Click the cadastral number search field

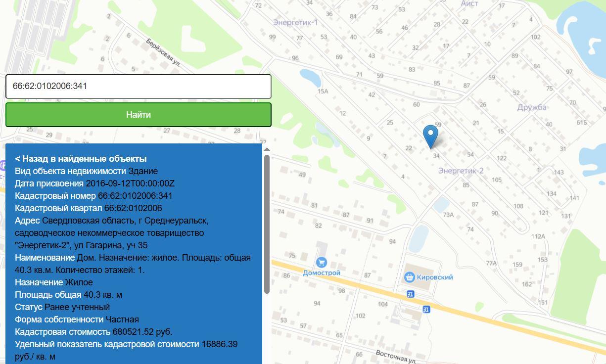coord(139,86)
